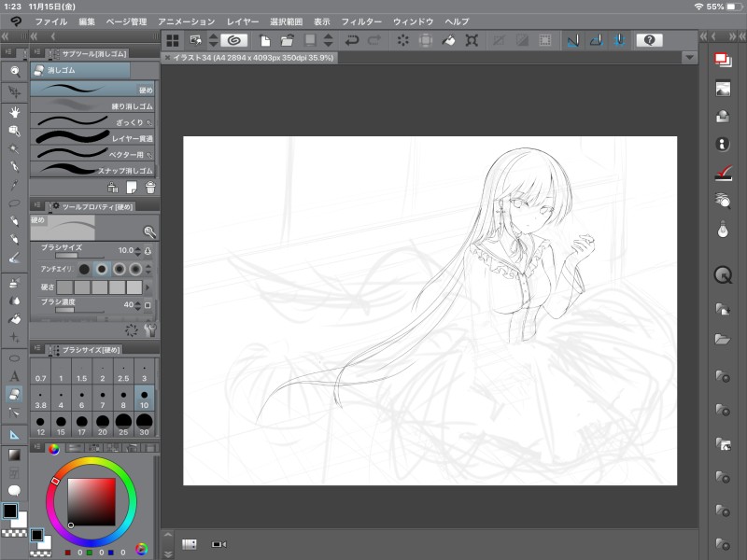Open the レイヤー menu
747x560 pixels.
tap(243, 21)
